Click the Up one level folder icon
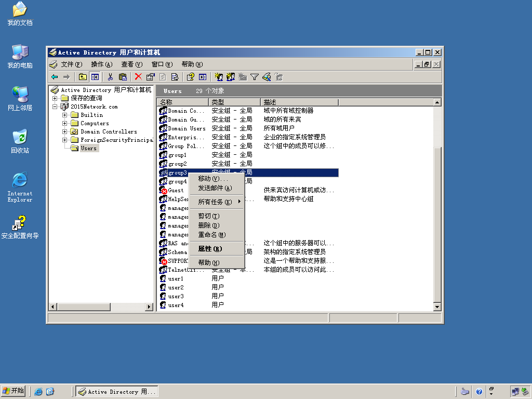The width and height of the screenshot is (532, 399). (x=83, y=77)
